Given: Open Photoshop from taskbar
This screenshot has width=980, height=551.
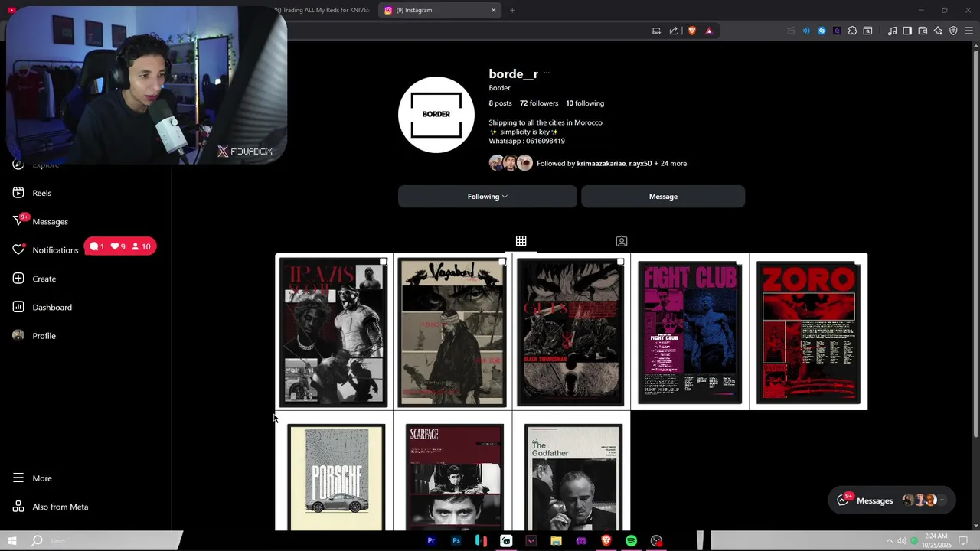Looking at the screenshot, I should (456, 541).
